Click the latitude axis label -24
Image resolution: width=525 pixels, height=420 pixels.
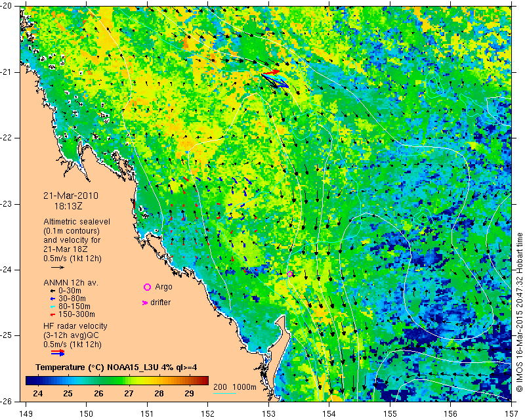pos(7,270)
